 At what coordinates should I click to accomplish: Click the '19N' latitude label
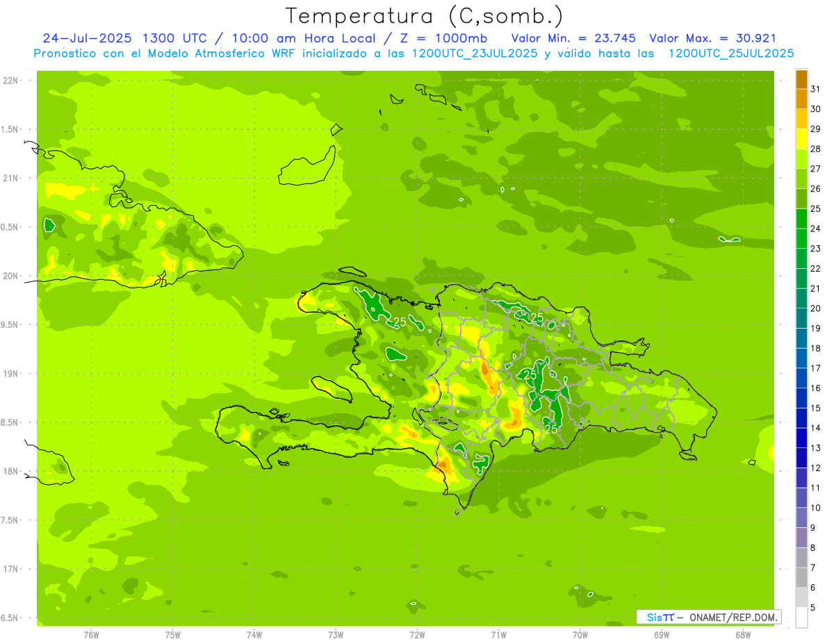(10, 374)
